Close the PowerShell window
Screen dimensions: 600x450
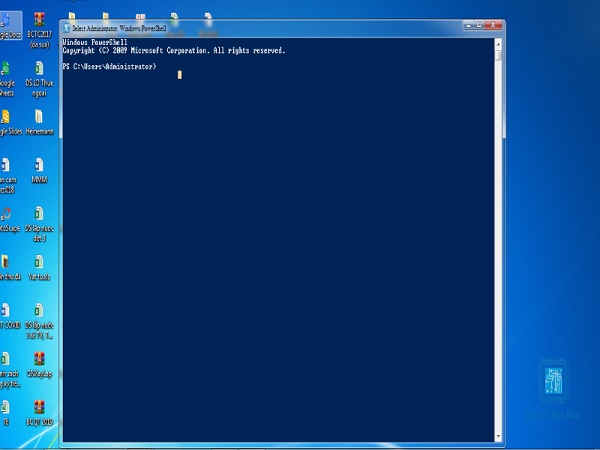(x=493, y=25)
